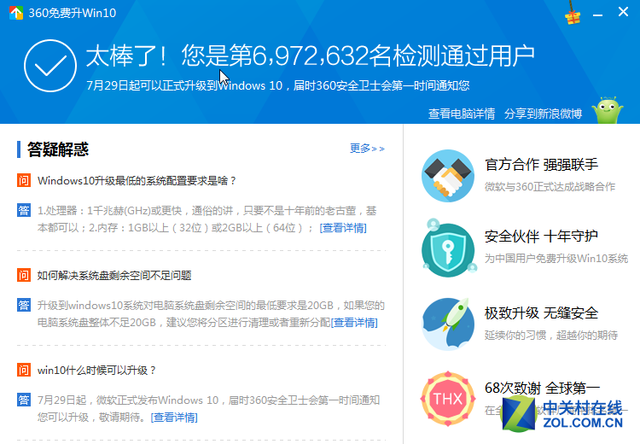Click the large checkmark circle icon

[50, 66]
